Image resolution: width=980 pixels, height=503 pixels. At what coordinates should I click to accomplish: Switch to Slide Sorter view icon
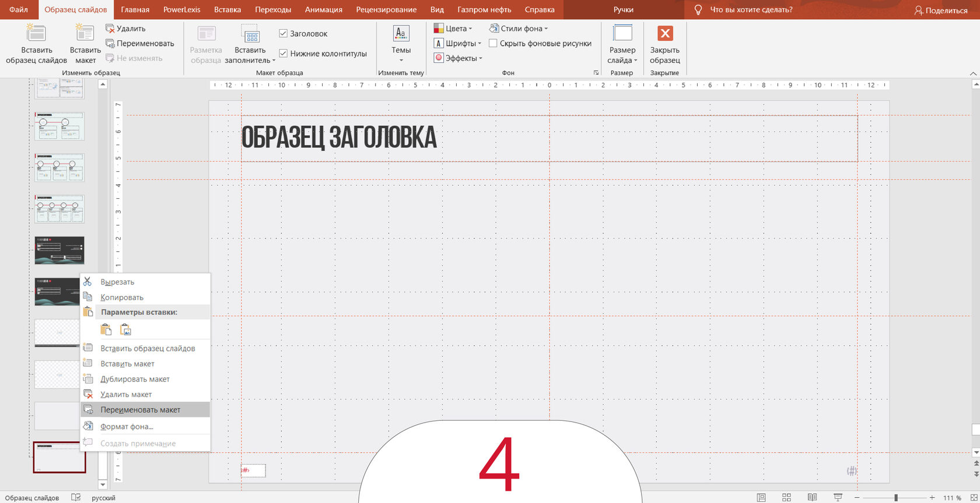(786, 497)
